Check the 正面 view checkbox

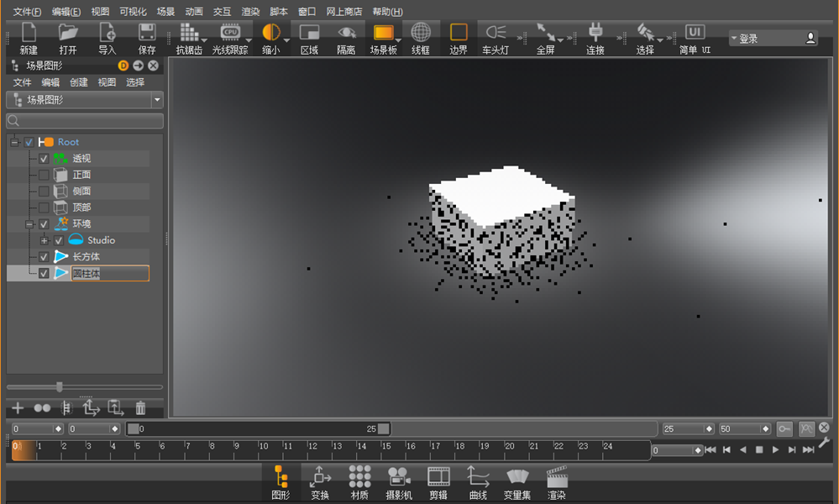tap(44, 175)
